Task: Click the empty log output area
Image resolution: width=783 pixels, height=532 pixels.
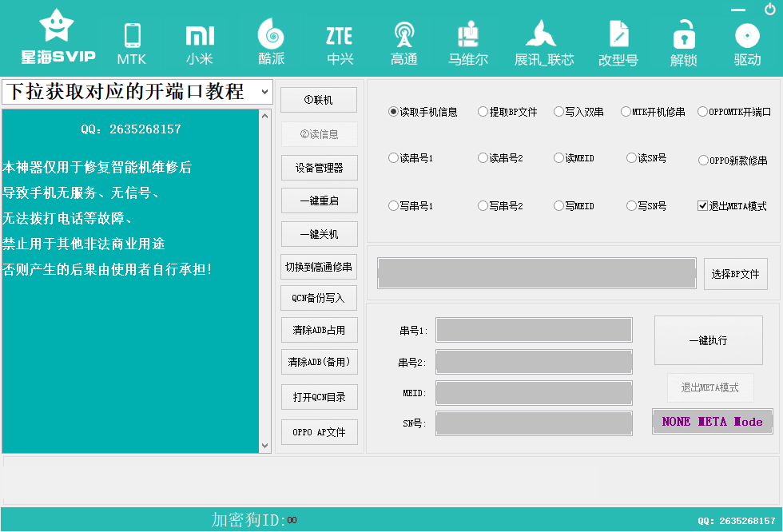Action: (x=391, y=480)
